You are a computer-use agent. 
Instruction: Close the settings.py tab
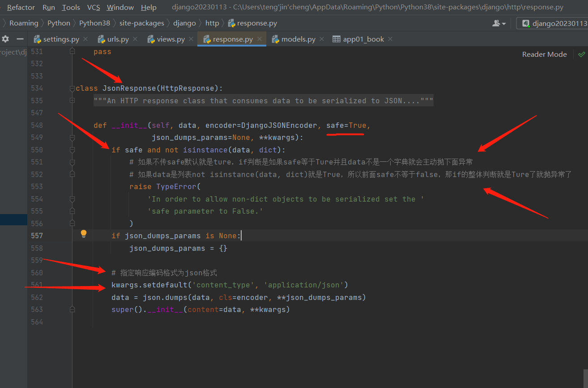[x=86, y=39]
